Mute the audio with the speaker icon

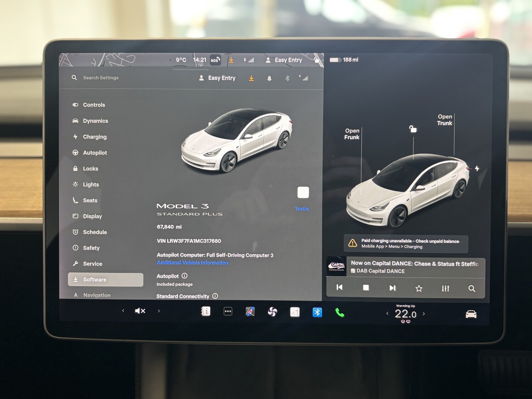click(139, 310)
